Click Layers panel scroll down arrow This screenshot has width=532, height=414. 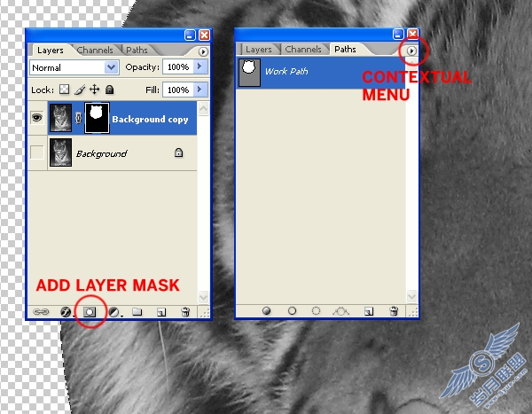[203, 297]
